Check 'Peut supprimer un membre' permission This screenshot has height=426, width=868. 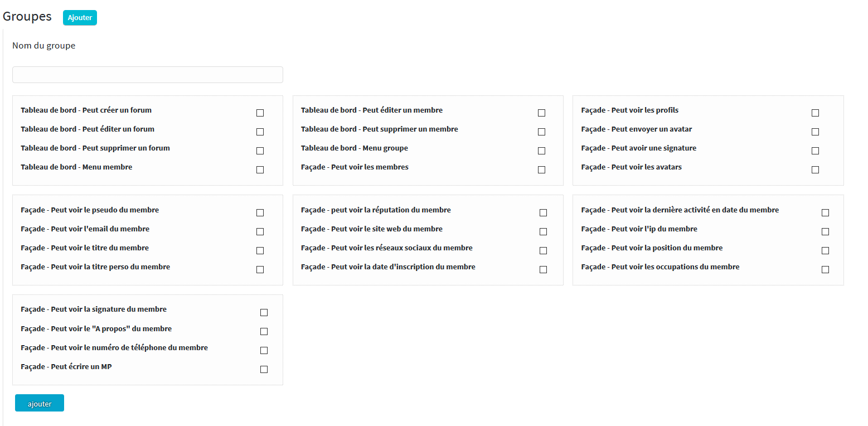click(x=541, y=132)
